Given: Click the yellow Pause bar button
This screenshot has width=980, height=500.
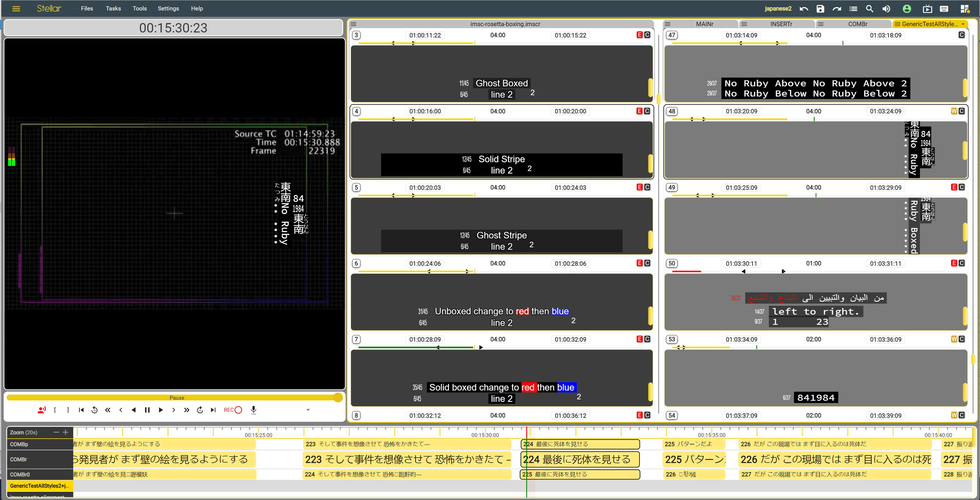Looking at the screenshot, I should point(177,398).
